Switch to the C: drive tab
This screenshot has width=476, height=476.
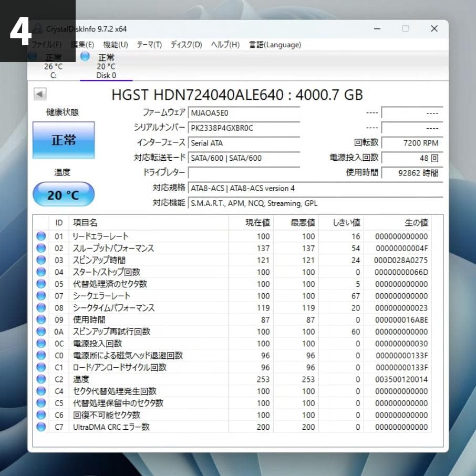coord(53,67)
